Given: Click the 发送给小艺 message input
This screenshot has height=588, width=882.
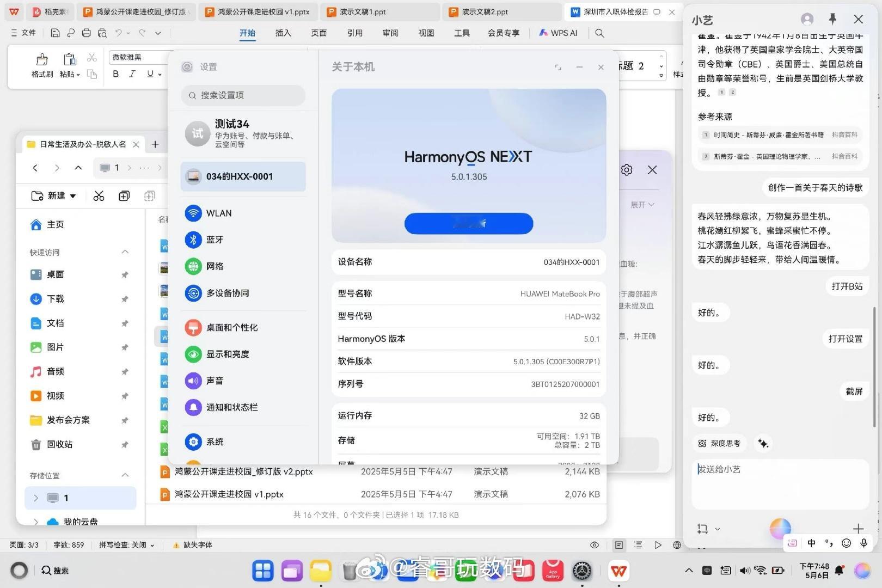Looking at the screenshot, I should [780, 484].
